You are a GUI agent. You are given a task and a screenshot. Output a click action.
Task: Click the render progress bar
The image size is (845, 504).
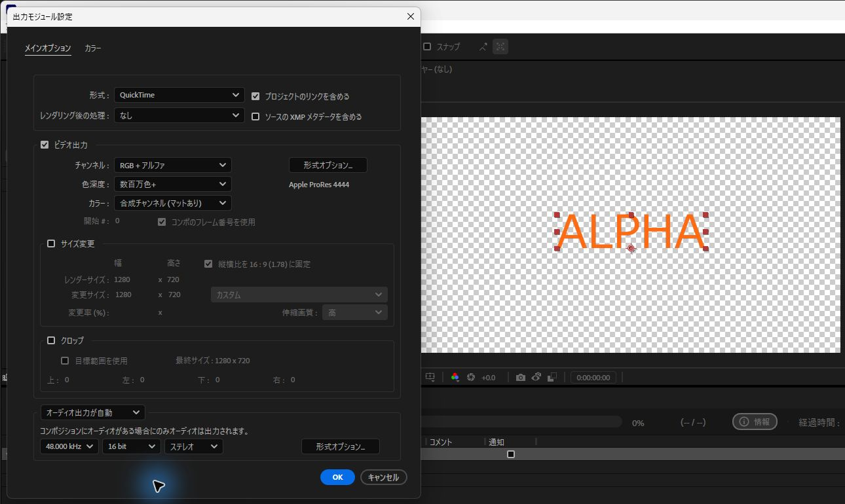[521, 422]
